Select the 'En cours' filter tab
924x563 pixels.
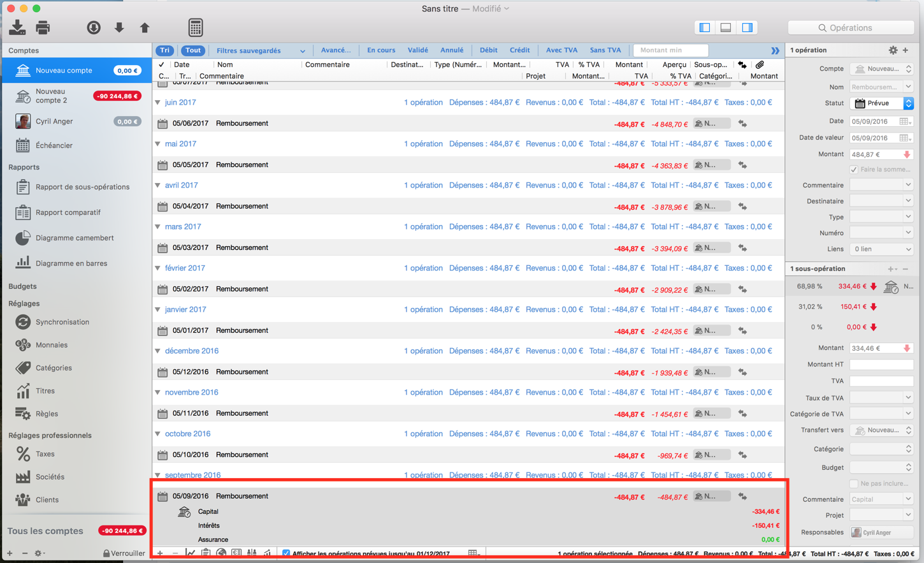(x=380, y=50)
